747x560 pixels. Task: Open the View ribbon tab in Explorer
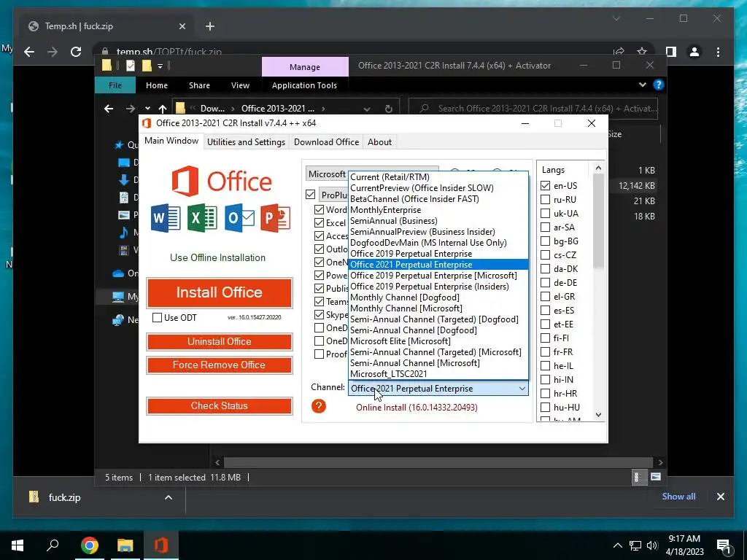(x=240, y=85)
